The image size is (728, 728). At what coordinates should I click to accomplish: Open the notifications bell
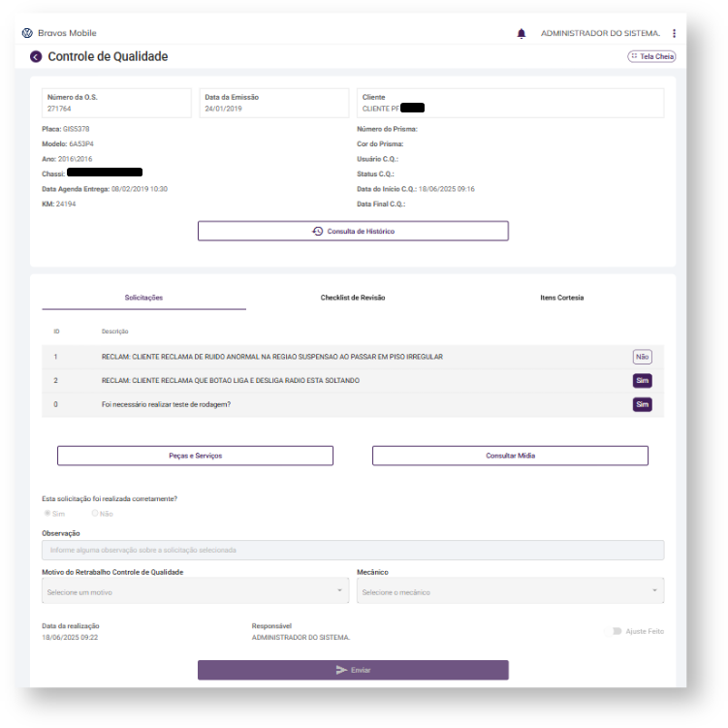pos(522,33)
